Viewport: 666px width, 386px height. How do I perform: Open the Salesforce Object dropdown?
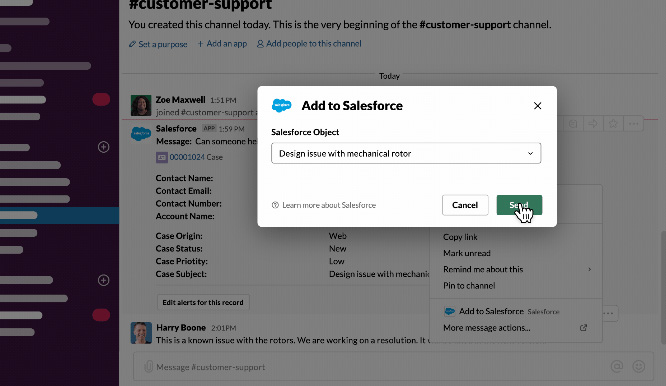pyautogui.click(x=406, y=153)
